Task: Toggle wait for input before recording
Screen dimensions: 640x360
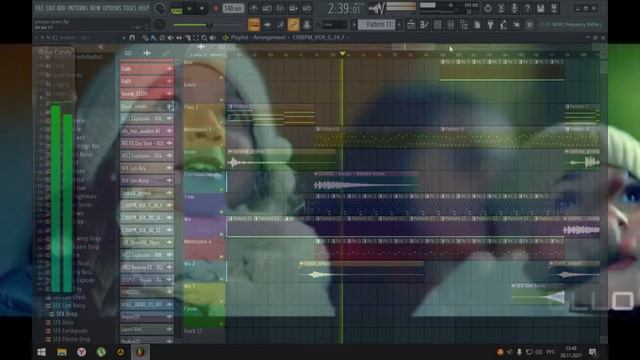Action: 267,8
